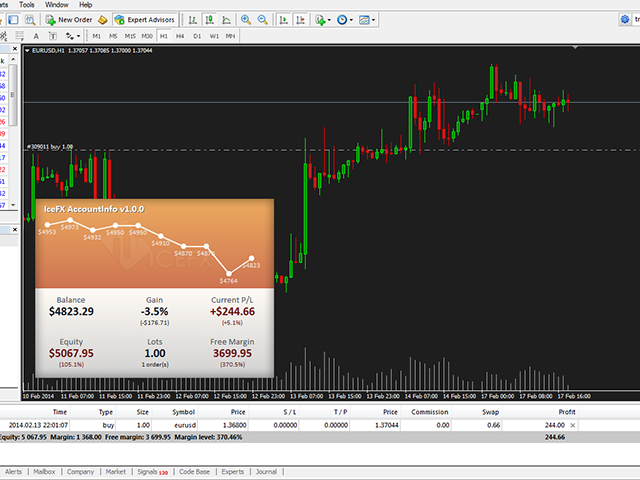This screenshot has width=640, height=480.
Task: Click the Commission column header
Action: coord(429,412)
